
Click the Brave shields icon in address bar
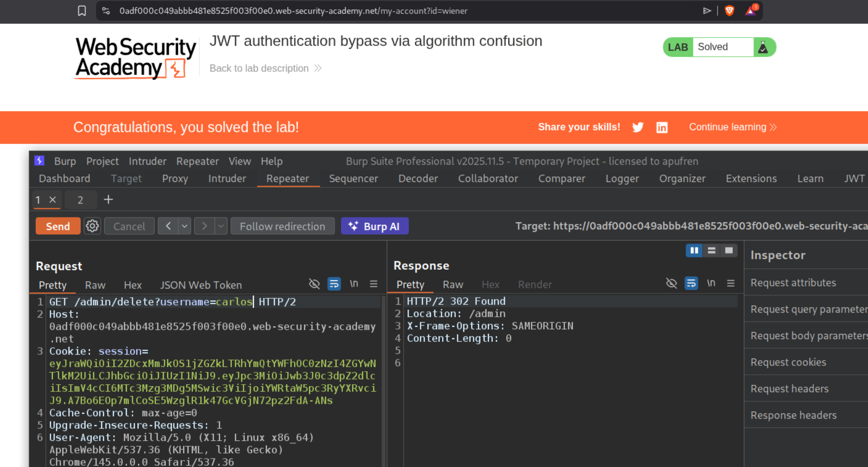[x=729, y=10]
